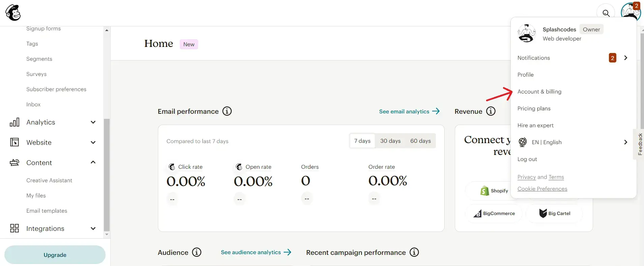Screen dimensions: 644x266
Task: Collapse the Content sidebar section
Action: [x=93, y=162]
